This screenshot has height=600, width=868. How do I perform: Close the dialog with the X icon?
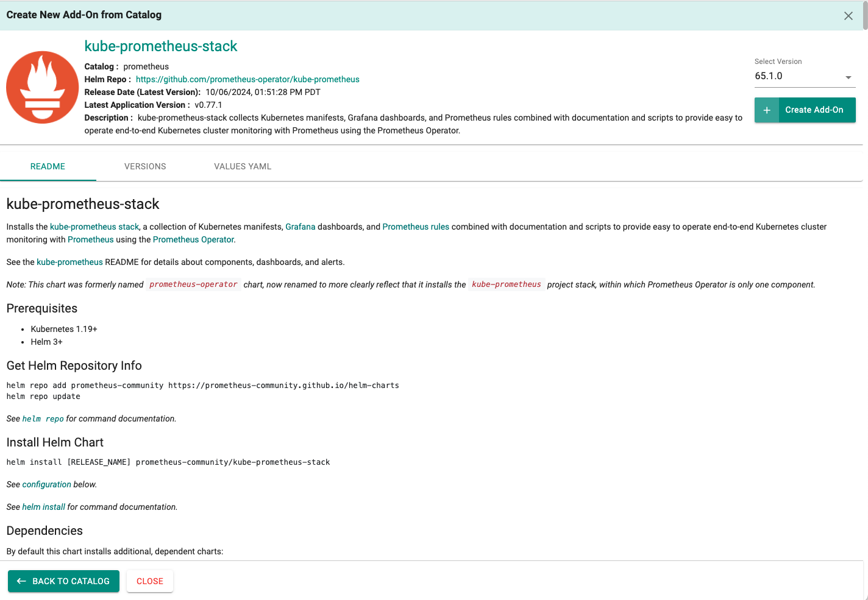click(848, 16)
